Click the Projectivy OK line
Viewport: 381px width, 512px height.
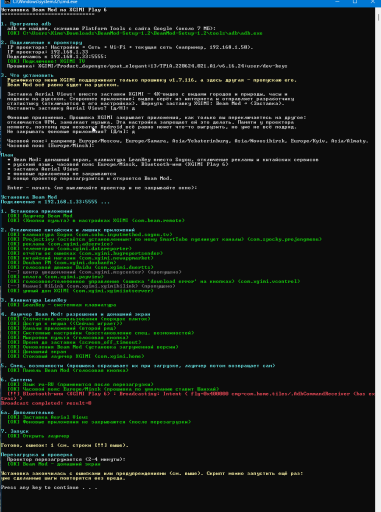point(164,239)
